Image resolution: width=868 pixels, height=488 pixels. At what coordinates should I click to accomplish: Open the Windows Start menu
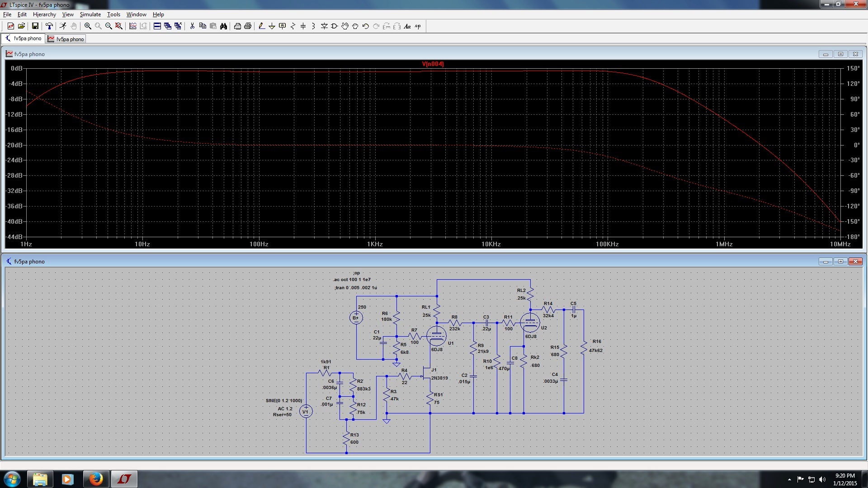pyautogui.click(x=12, y=479)
